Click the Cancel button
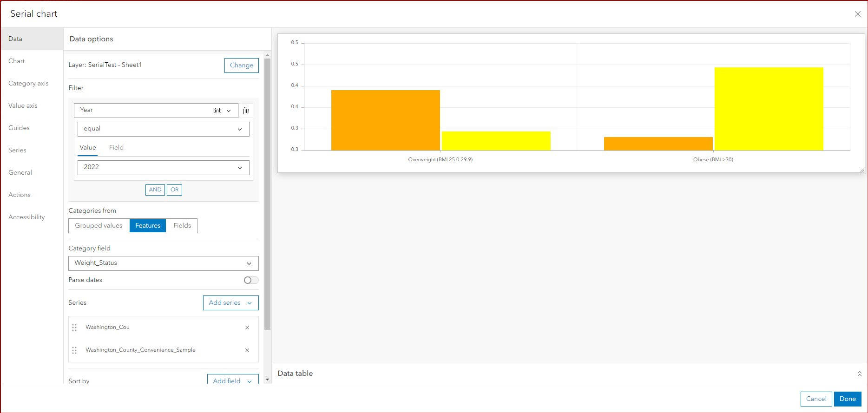The height and width of the screenshot is (413, 868). (x=816, y=399)
